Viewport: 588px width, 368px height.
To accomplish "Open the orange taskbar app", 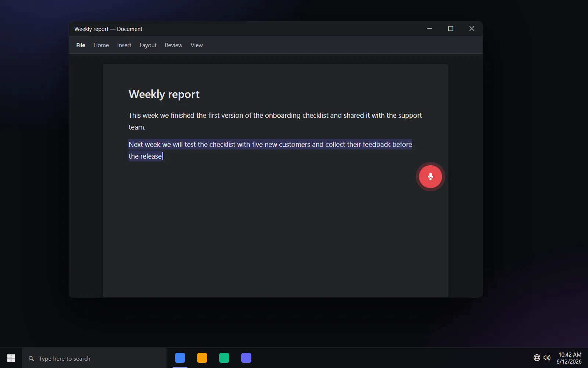I will click(x=202, y=358).
